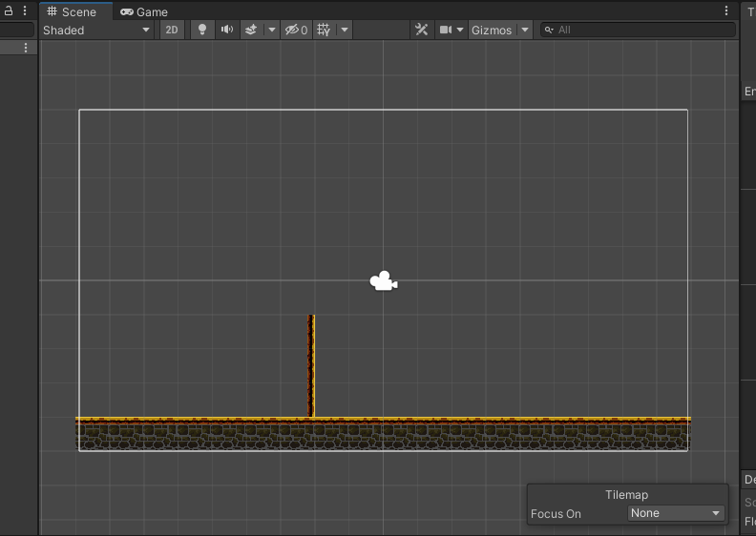Image resolution: width=756 pixels, height=536 pixels.
Task: Open Gizmos dropdown arrow
Action: point(525,30)
